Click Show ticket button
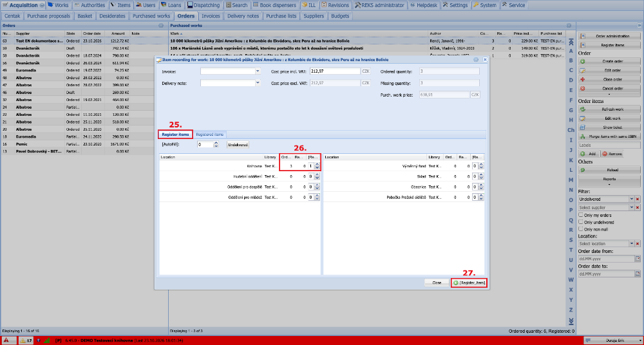Screen dimensions: 644x345 pos(609,127)
